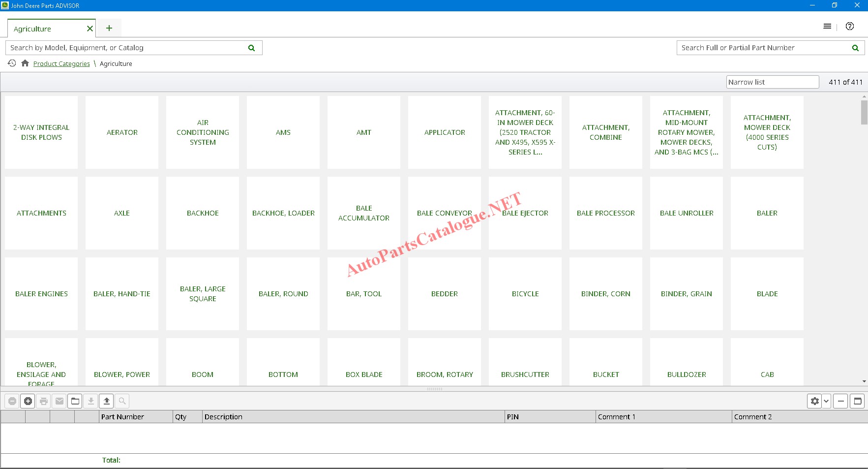This screenshot has height=469, width=868.
Task: Click the Narrow list filter field
Action: pos(773,82)
